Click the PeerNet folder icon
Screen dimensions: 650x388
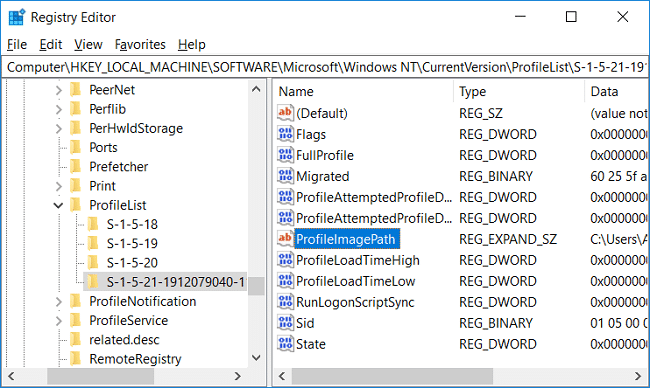(x=75, y=90)
